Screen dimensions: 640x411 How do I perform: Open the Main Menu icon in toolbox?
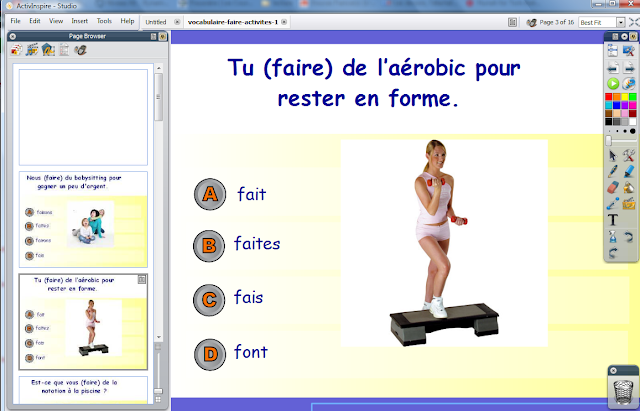613,50
